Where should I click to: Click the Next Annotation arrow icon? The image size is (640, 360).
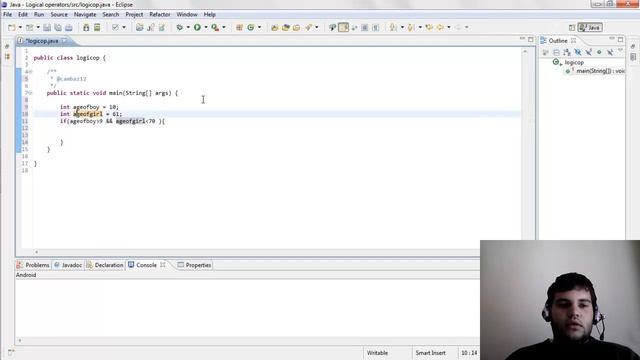pos(393,27)
